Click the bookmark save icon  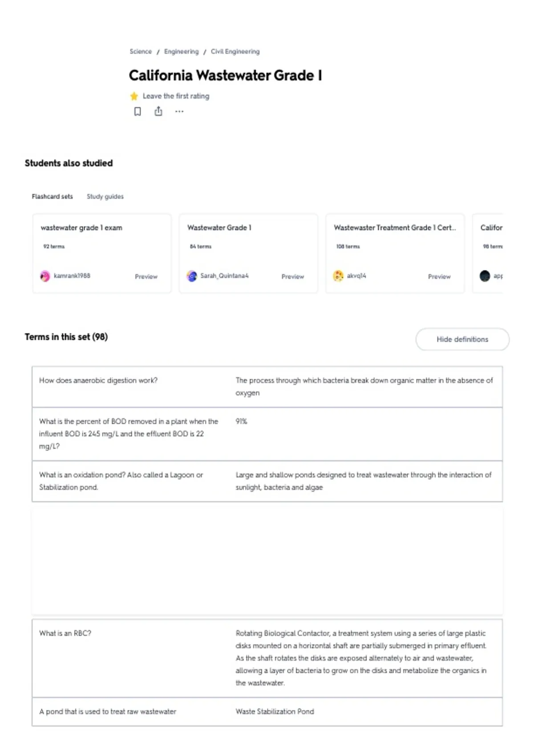tap(138, 111)
